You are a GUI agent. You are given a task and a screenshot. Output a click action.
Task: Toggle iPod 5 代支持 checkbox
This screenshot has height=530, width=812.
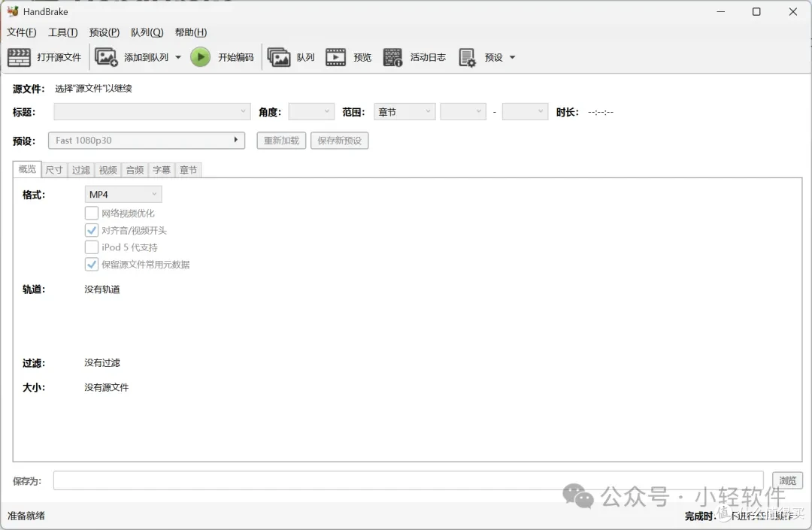coord(92,247)
